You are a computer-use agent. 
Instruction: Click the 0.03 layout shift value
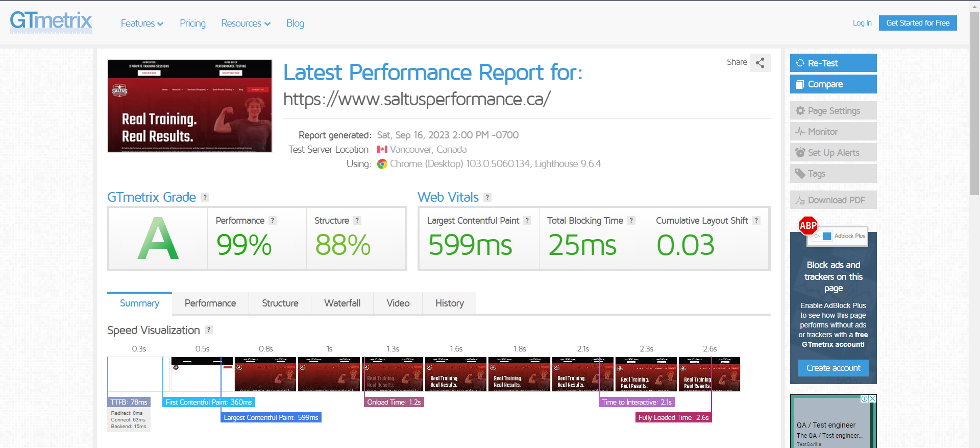coord(685,245)
